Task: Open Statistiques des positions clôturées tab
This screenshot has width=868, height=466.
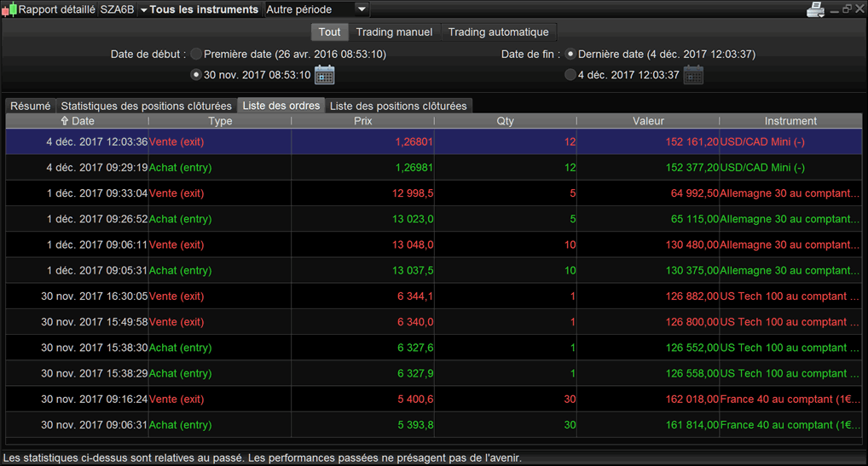Action: click(x=146, y=106)
